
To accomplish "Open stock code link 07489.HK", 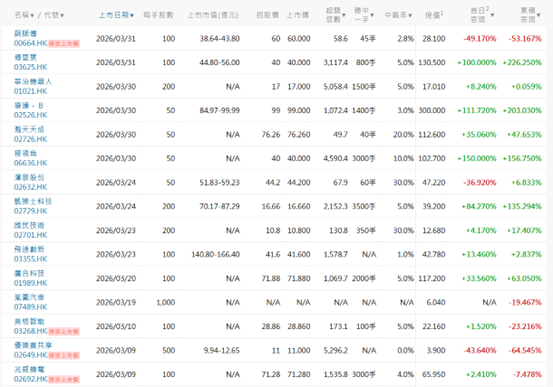I will (x=30, y=307).
